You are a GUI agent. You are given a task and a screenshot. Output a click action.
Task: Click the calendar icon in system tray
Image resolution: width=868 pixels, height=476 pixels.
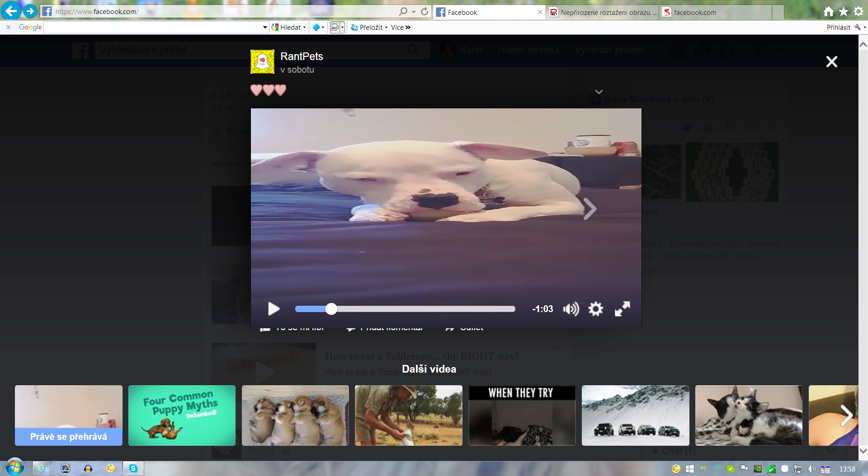tap(826, 469)
